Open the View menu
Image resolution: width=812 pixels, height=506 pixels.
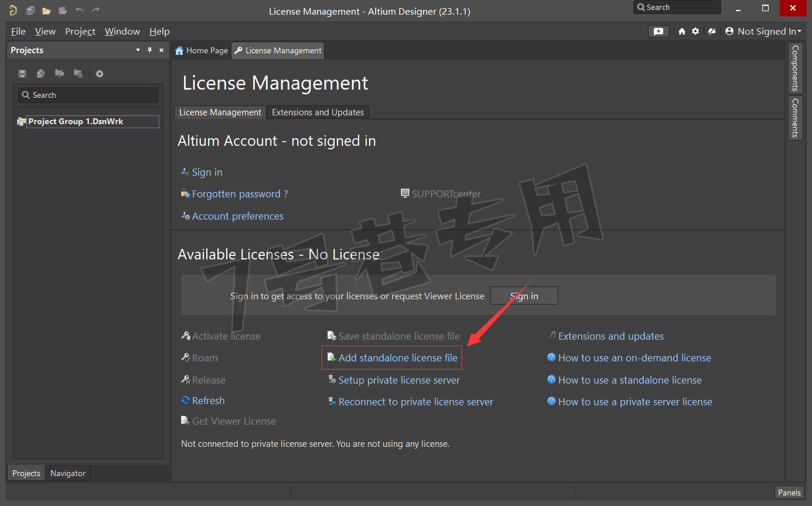click(45, 32)
